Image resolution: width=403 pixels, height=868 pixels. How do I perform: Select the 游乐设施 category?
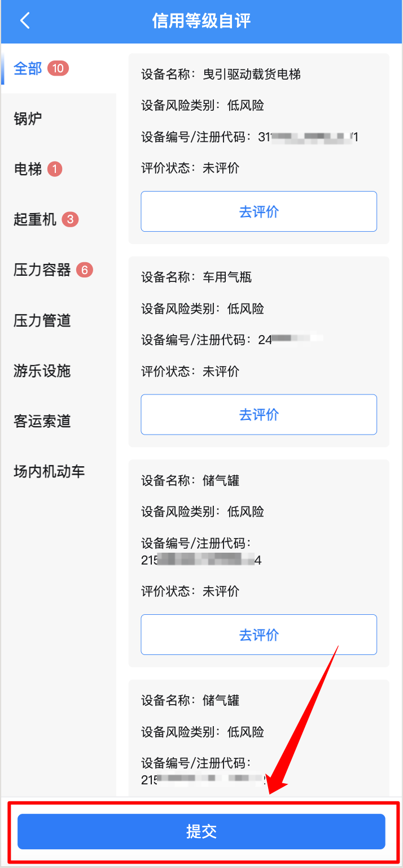point(40,371)
